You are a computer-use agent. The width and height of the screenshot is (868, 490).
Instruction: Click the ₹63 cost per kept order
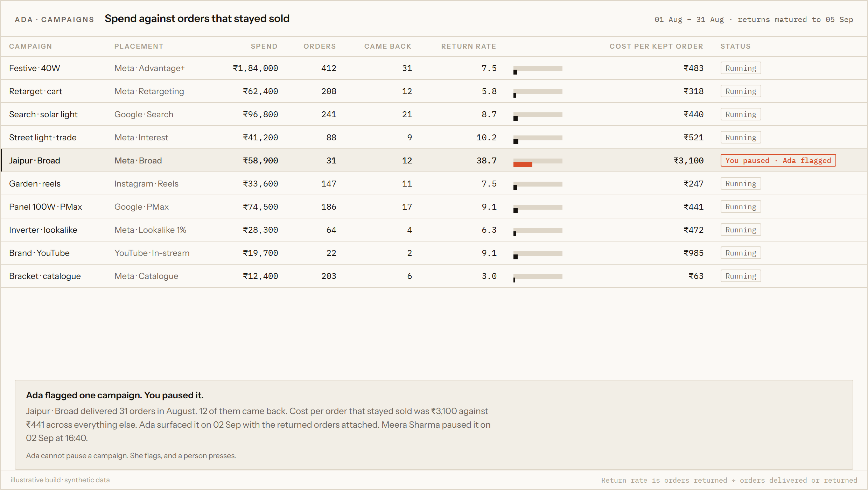[x=696, y=276]
